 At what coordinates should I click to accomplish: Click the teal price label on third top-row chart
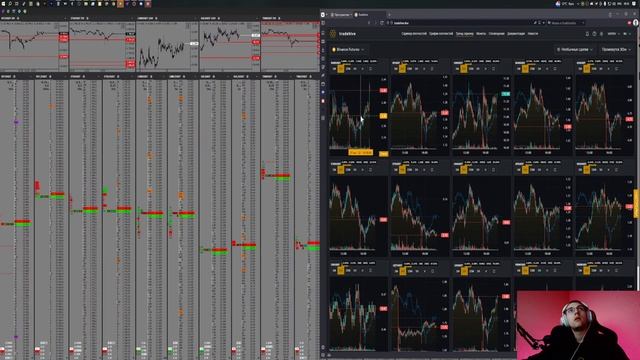pyautogui.click(x=506, y=94)
